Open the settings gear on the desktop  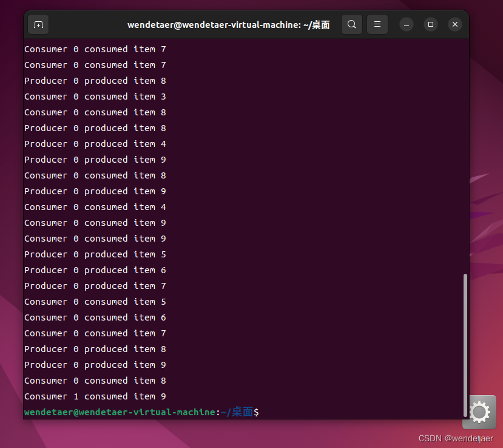pos(479,412)
